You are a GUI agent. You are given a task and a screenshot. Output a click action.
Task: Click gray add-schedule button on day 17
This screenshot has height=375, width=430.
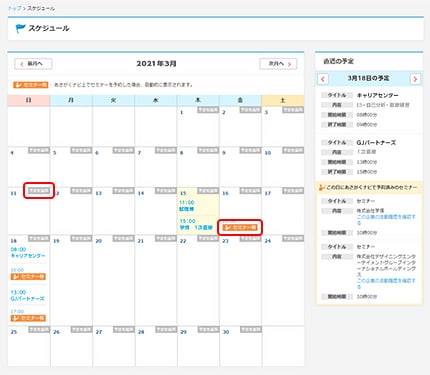pos(293,191)
